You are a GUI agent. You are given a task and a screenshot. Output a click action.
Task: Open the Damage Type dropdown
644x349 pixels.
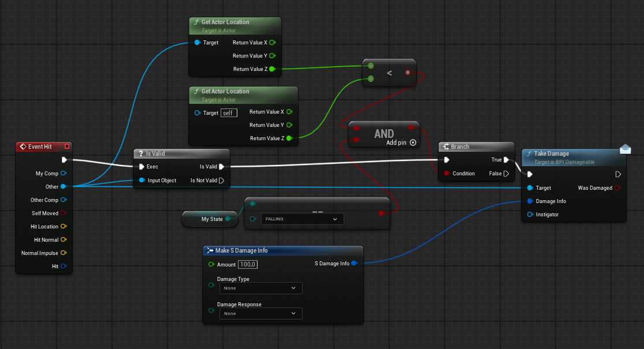pyautogui.click(x=261, y=288)
